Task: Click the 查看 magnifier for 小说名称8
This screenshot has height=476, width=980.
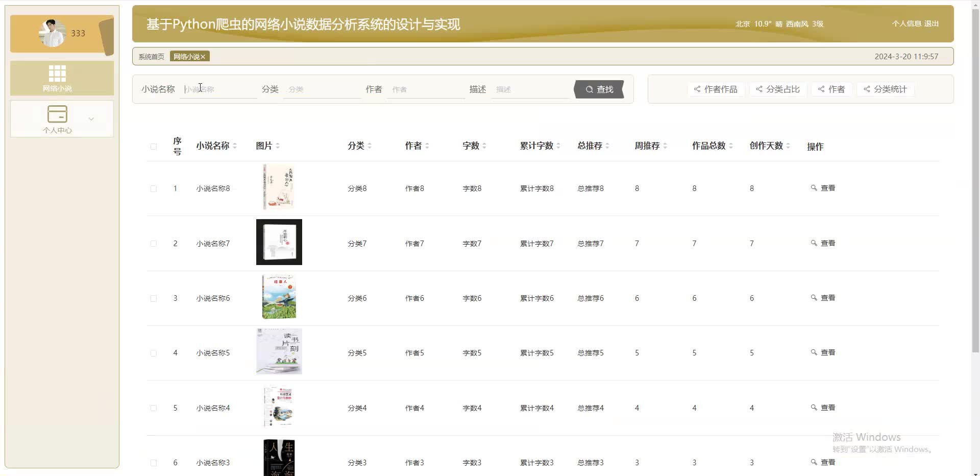Action: pos(813,188)
